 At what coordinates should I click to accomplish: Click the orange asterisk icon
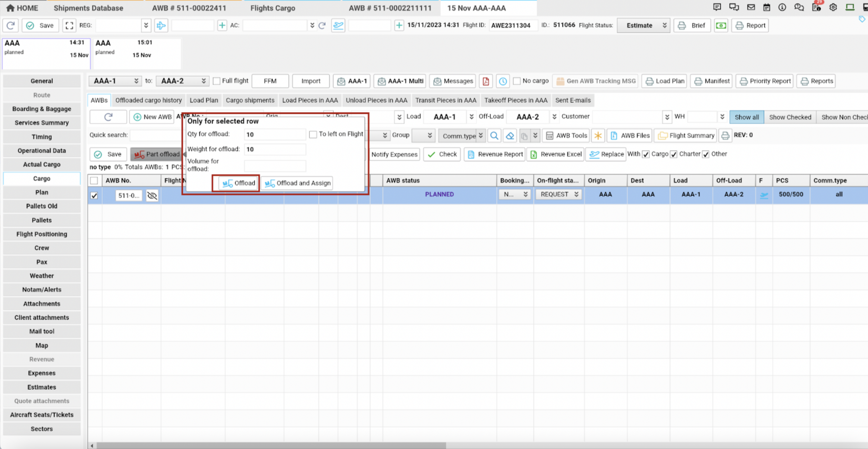click(x=598, y=135)
